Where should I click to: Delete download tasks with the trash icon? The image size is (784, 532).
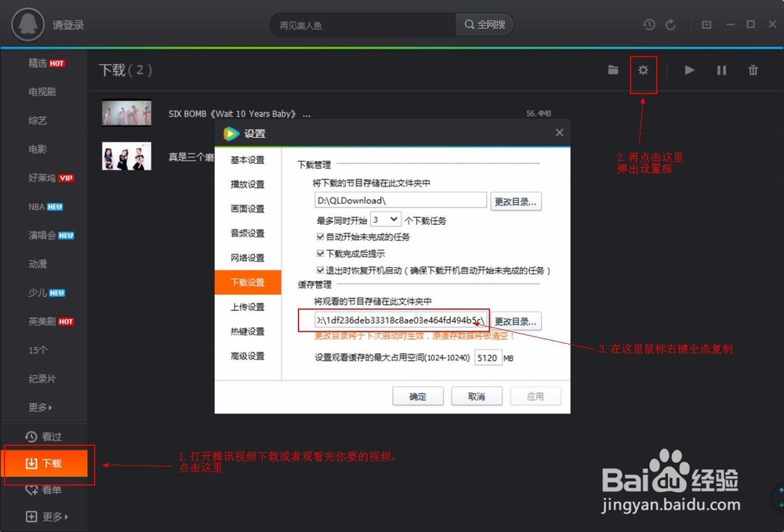[x=753, y=70]
